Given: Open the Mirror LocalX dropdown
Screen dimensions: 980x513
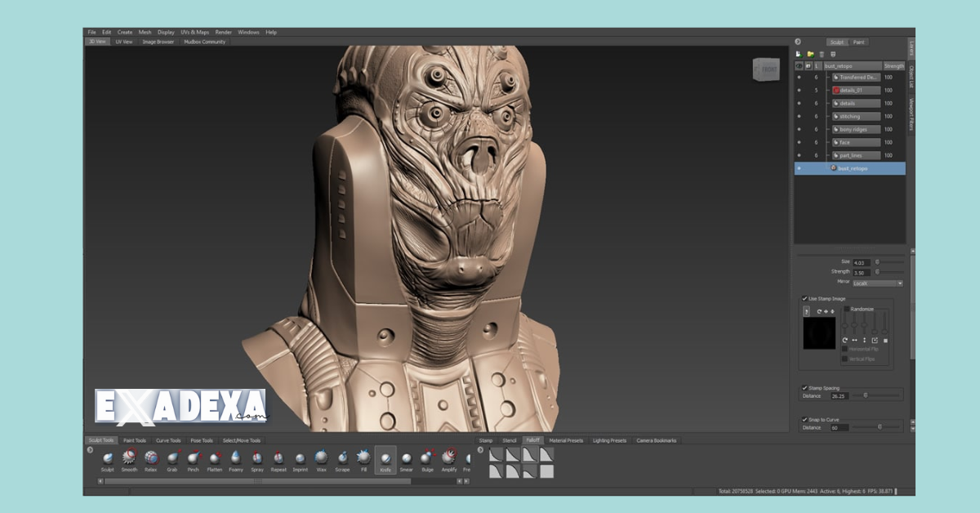Looking at the screenshot, I should pyautogui.click(x=878, y=283).
